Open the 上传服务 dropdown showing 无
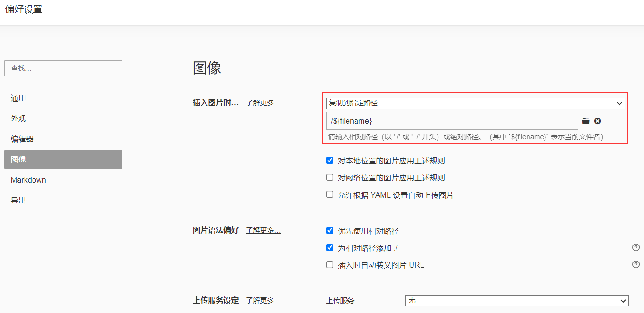The height and width of the screenshot is (313, 644). point(517,301)
